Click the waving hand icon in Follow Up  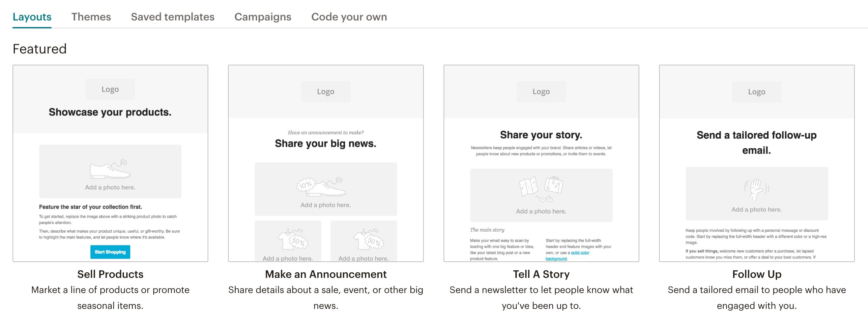757,189
